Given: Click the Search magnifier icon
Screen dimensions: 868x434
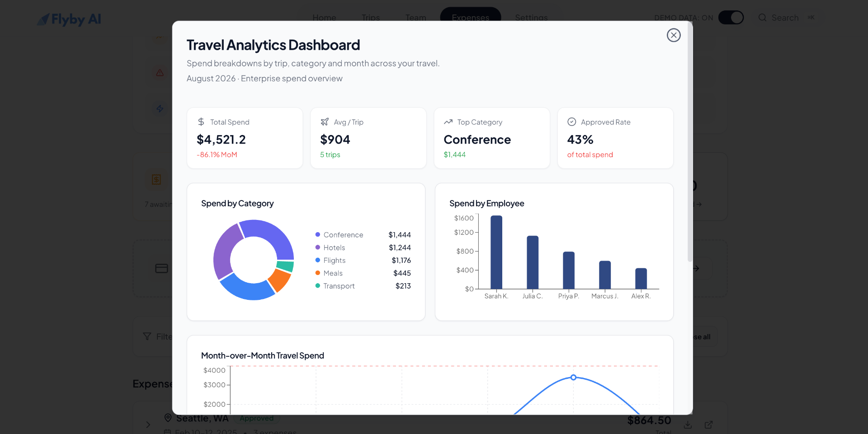Looking at the screenshot, I should click(762, 18).
